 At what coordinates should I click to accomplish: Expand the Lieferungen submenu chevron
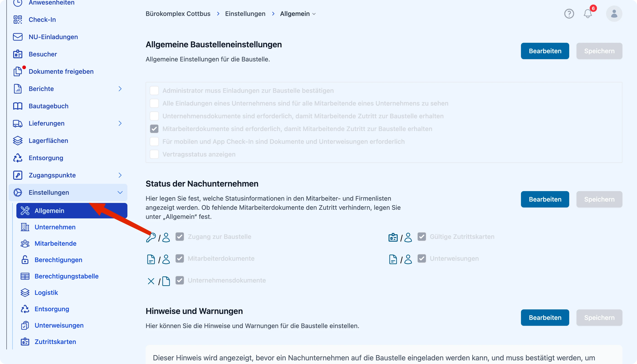coord(120,123)
